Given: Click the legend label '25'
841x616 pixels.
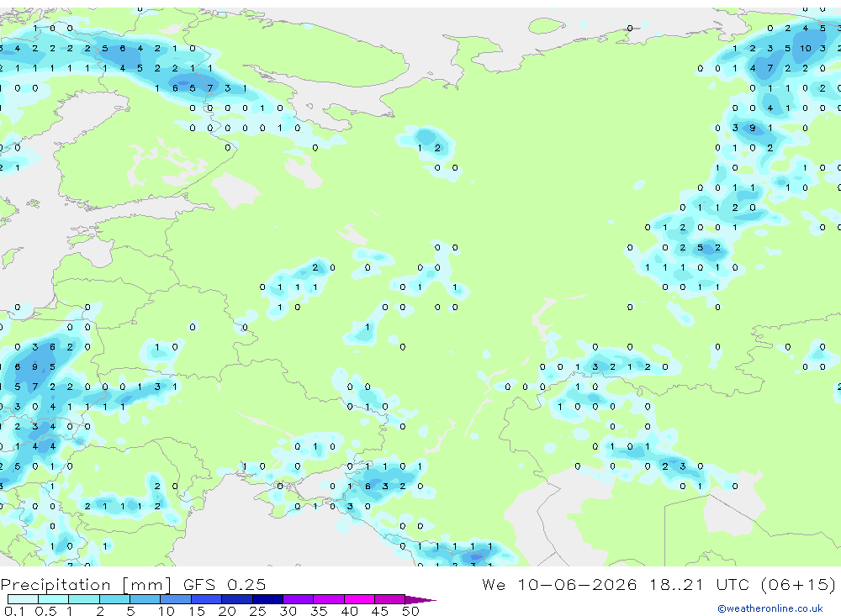Looking at the screenshot, I should pyautogui.click(x=257, y=611).
